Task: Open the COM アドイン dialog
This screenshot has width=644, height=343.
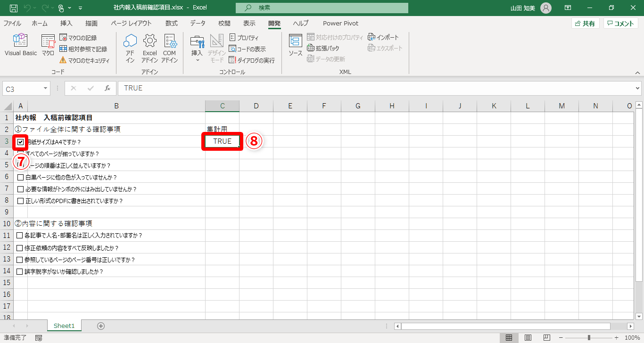Action: point(170,48)
